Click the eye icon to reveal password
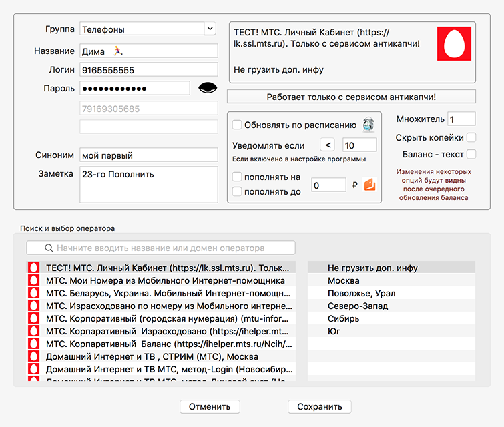The height and width of the screenshot is (427, 504). tap(208, 88)
